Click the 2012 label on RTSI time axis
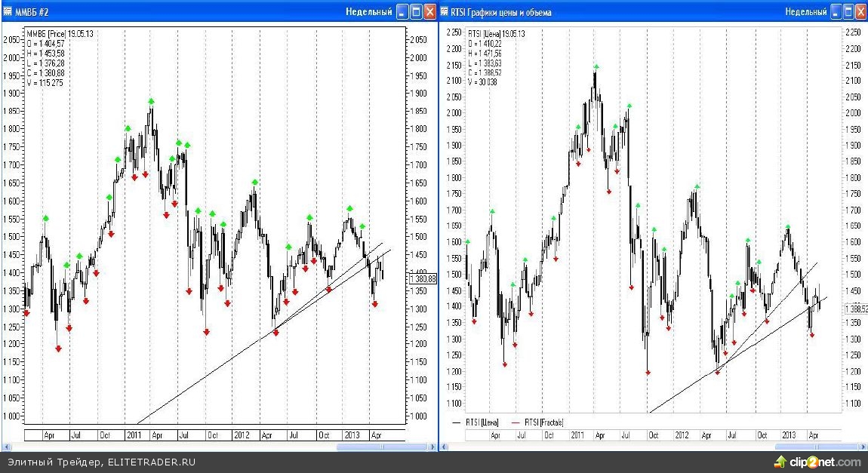 [x=682, y=435]
